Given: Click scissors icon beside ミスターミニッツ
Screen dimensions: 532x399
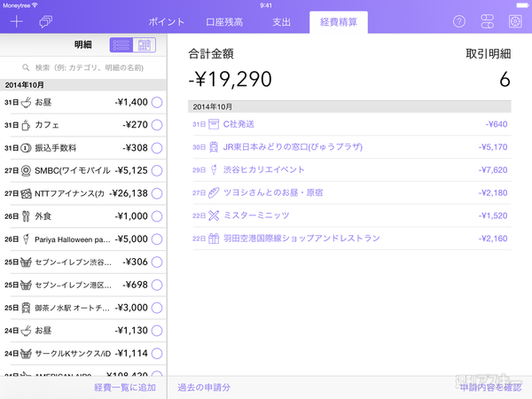Looking at the screenshot, I should click(214, 215).
